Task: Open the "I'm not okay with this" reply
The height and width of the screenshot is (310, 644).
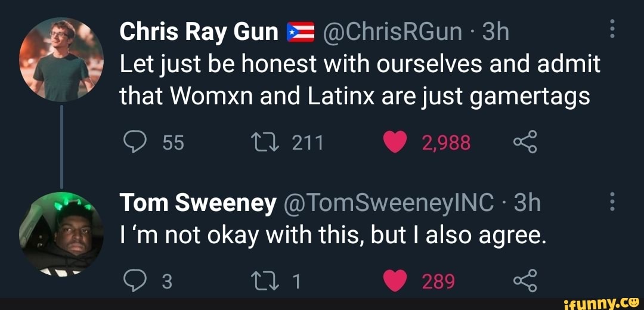Action: tap(333, 236)
